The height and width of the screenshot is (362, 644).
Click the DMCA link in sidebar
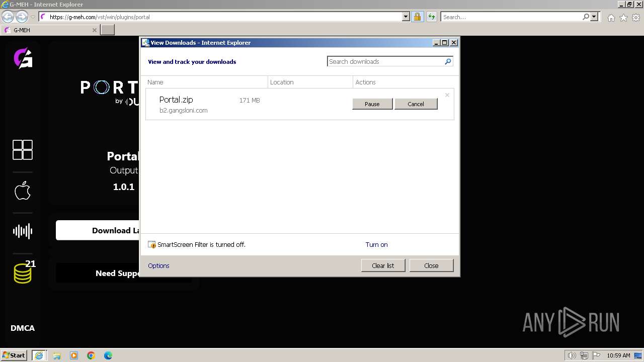click(x=23, y=328)
